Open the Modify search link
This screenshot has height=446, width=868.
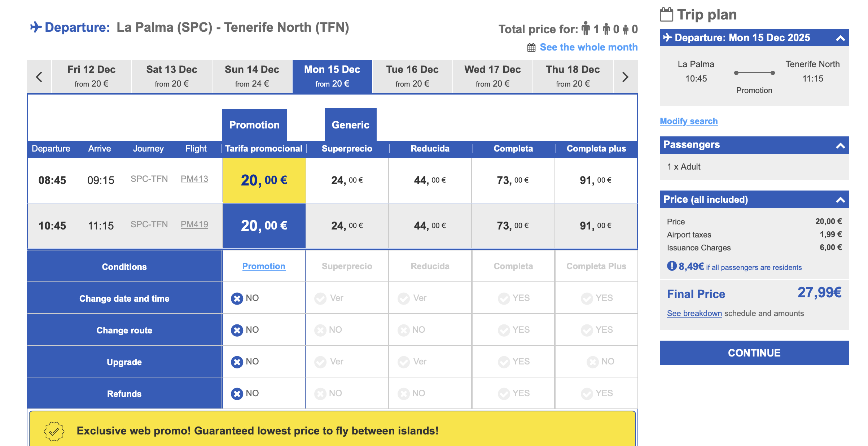pos(689,121)
